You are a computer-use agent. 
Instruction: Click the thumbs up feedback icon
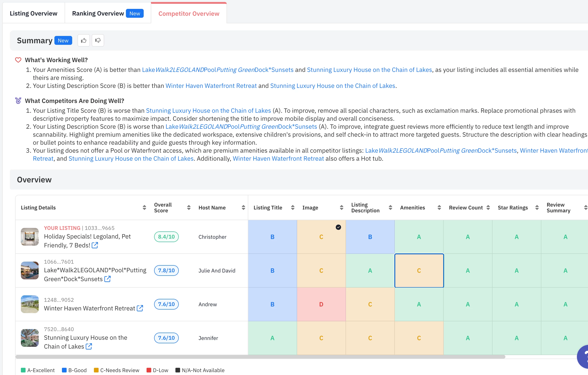(x=83, y=41)
